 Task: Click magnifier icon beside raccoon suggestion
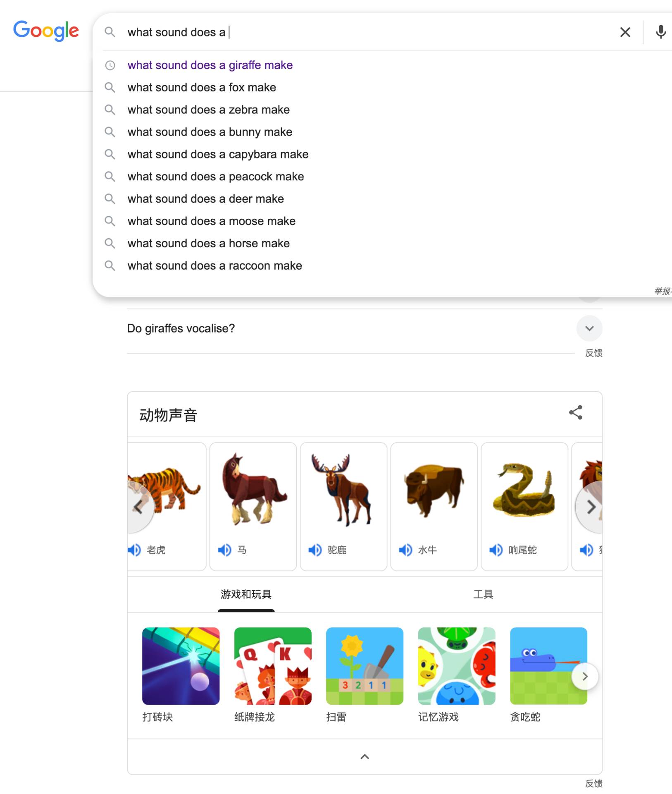110,265
